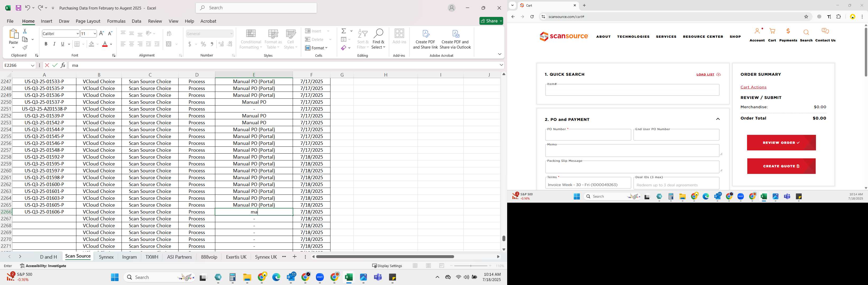868x285 pixels.
Task: Click Create PDF and Share via Outlook
Action: [455, 39]
